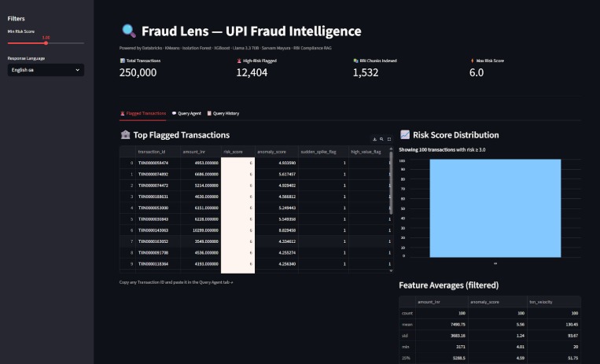The height and width of the screenshot is (364, 600).
Task: Click the anomaly score cell 8.829458
Action: click(276, 230)
